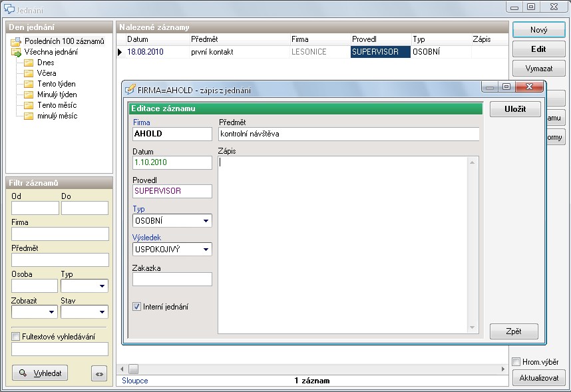Click the Od date filter field
The image size is (571, 392).
(x=35, y=208)
